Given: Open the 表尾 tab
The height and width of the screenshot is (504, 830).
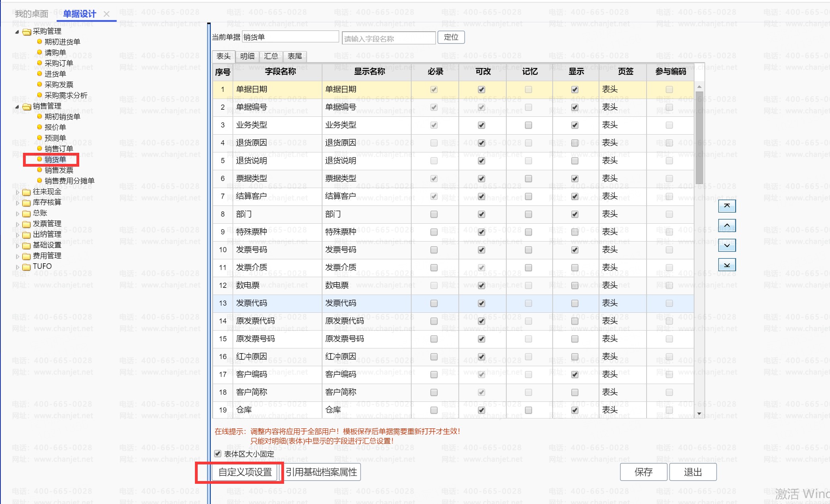Looking at the screenshot, I should [x=295, y=56].
